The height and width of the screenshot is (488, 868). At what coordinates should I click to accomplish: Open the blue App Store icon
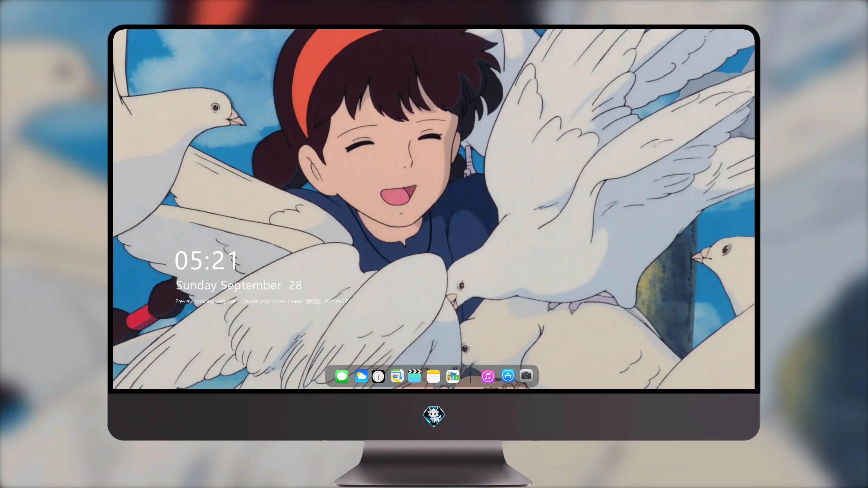click(508, 375)
